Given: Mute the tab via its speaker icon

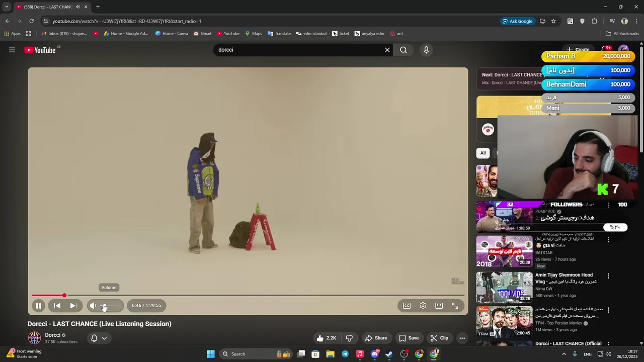Looking at the screenshot, I should 77,7.
